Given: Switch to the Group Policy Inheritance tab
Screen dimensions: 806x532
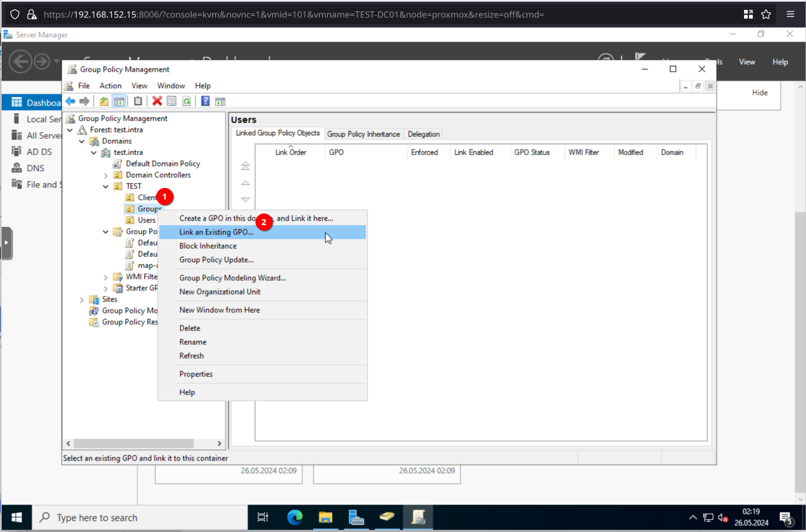Looking at the screenshot, I should (363, 134).
